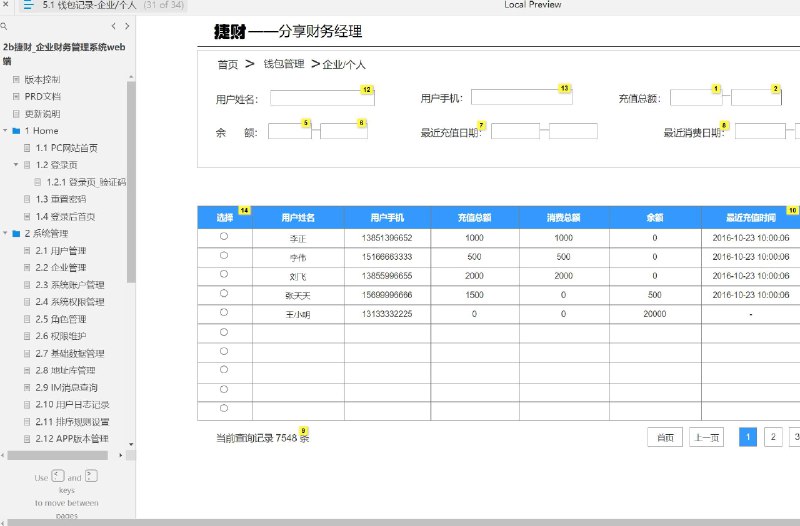Image resolution: width=800 pixels, height=526 pixels.
Task: Open yellow note marker 7 near 最近充值日期
Action: pos(481,126)
